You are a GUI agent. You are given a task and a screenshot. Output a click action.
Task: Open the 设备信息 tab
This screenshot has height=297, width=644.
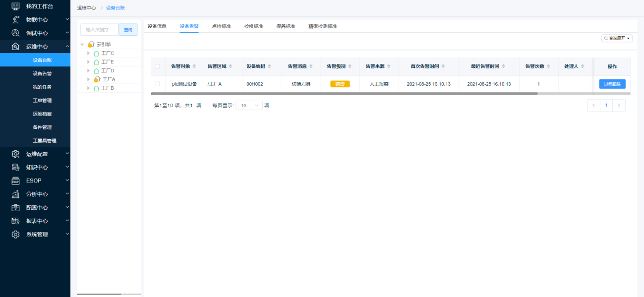point(157,26)
